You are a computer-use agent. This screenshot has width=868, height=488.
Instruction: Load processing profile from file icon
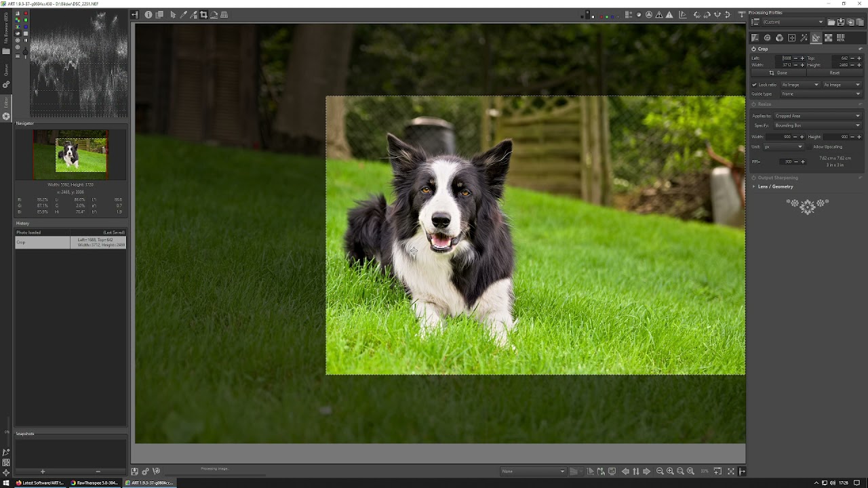coord(831,22)
